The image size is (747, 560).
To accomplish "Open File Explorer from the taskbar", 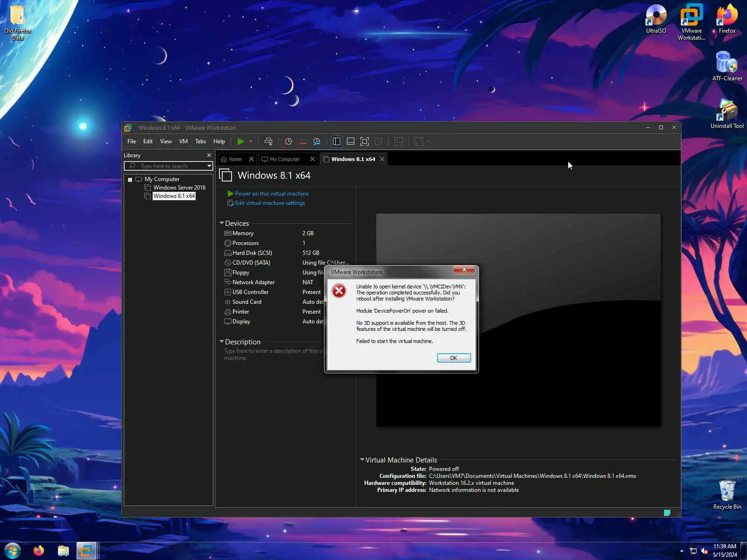I will pos(63,551).
